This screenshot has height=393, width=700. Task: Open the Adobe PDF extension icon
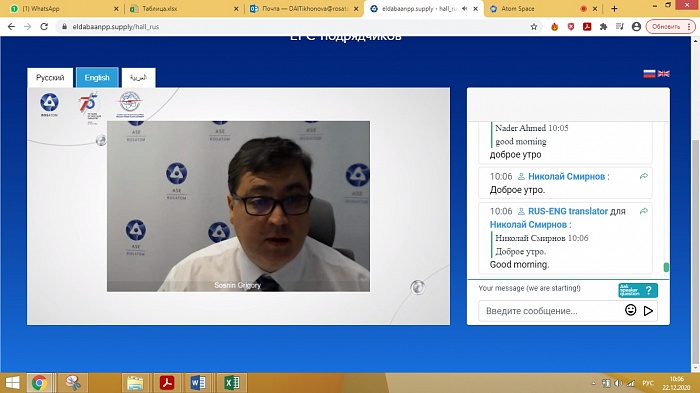tap(587, 27)
